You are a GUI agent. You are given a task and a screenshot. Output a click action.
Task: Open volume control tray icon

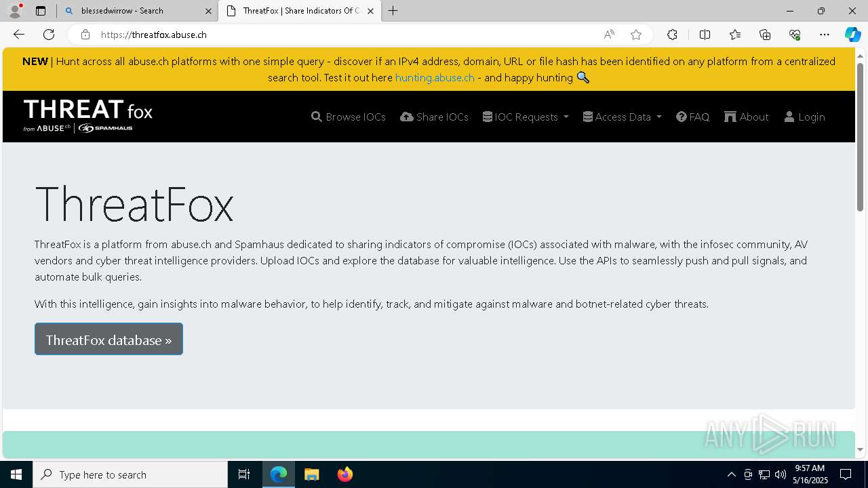(x=780, y=474)
